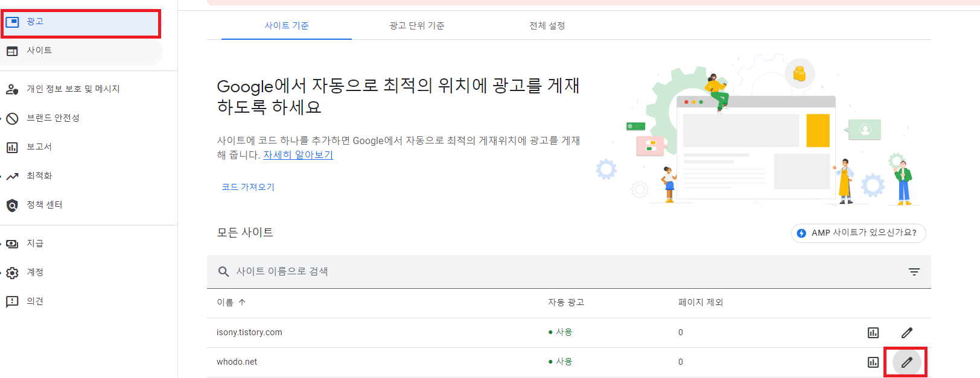Edit whodo.net with the pencil icon
Image resolution: width=980 pixels, height=378 pixels.
(907, 362)
